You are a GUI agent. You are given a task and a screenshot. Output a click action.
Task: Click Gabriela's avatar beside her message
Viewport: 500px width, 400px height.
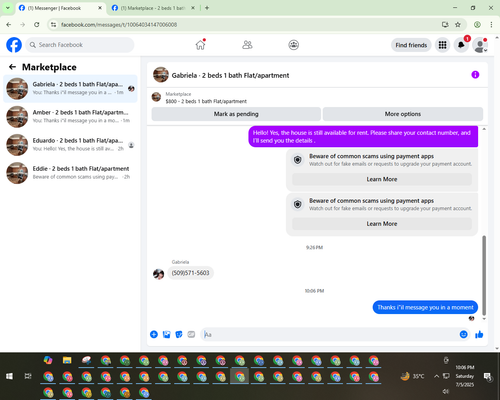click(158, 274)
